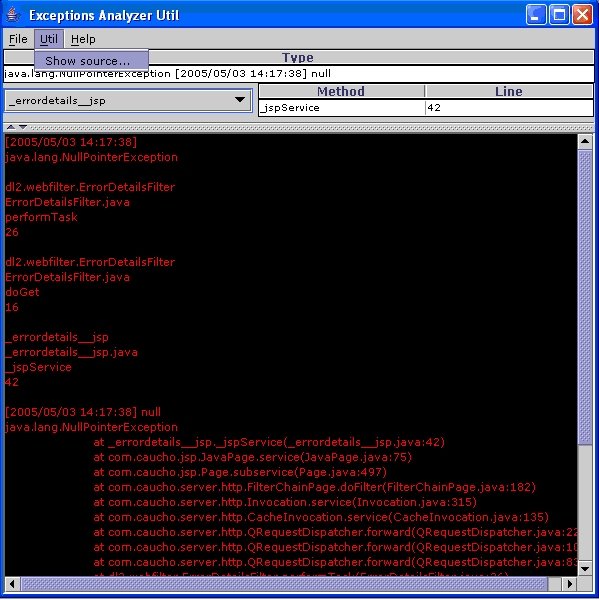
Task: Click the combo box dropdown arrow
Action: point(240,100)
